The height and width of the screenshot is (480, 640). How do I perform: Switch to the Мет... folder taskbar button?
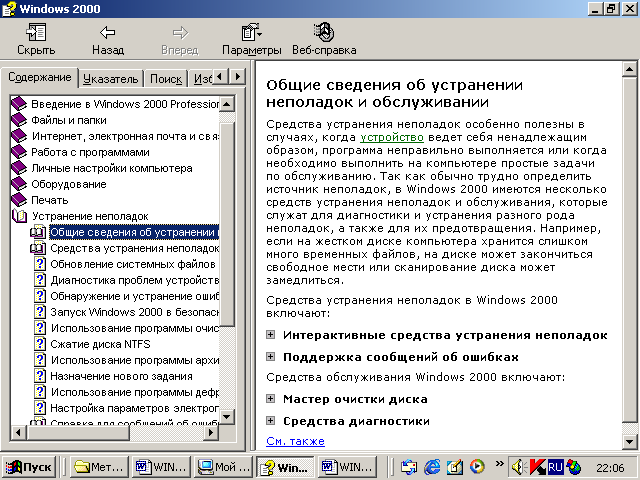click(99, 467)
